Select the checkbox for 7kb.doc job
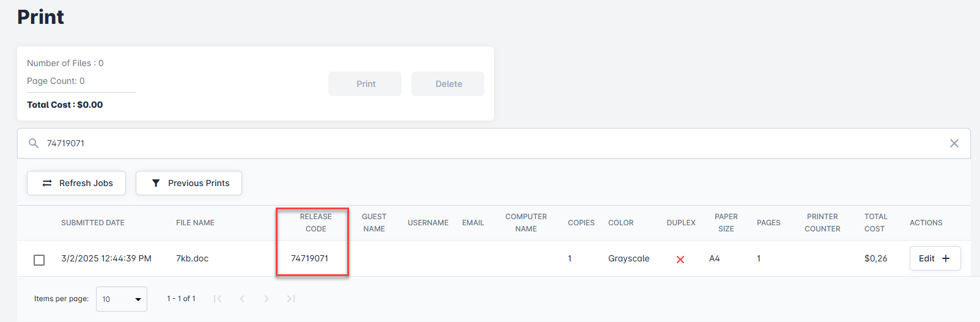The height and width of the screenshot is (322, 980). (39, 260)
